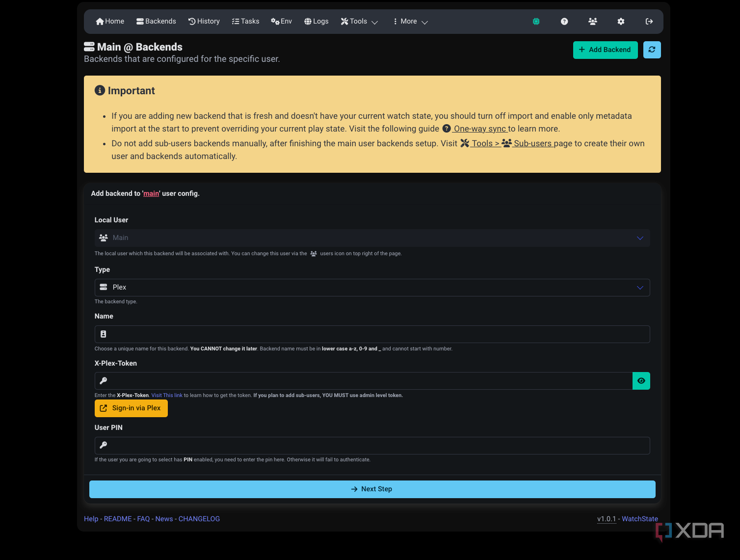Screen dimensions: 740x560
Task: Click the logout icon in navbar
Action: (649, 22)
